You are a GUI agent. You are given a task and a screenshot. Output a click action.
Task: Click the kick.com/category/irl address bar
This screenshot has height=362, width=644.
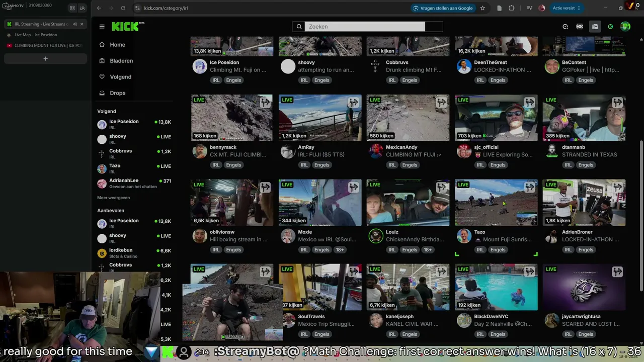(x=272, y=8)
